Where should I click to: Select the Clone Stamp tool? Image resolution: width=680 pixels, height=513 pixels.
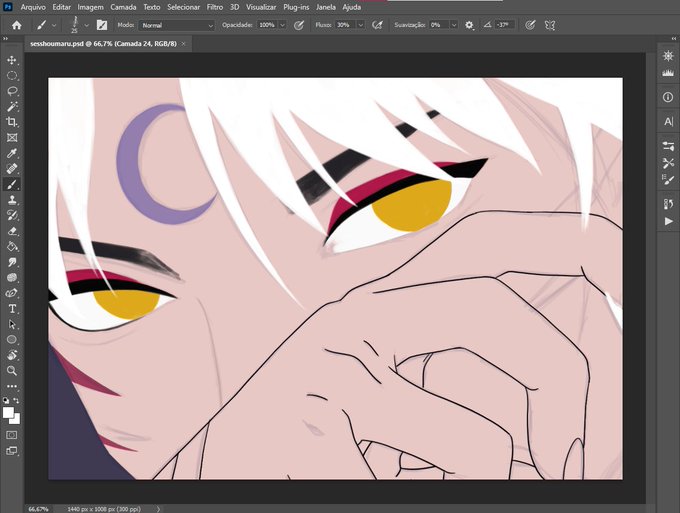[12, 200]
